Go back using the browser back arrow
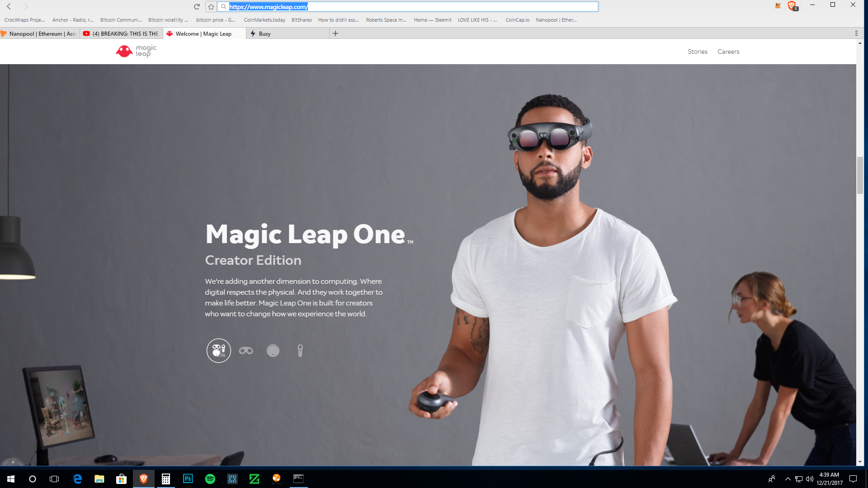The height and width of the screenshot is (488, 868). (9, 6)
